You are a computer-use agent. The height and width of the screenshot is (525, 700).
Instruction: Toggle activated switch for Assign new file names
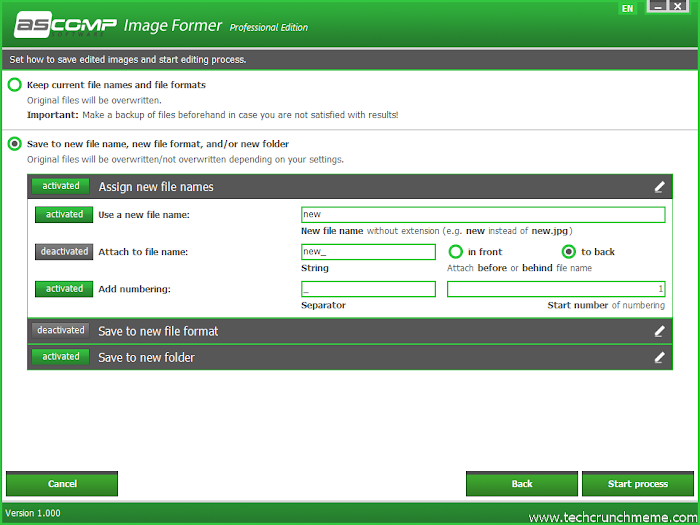click(x=61, y=186)
